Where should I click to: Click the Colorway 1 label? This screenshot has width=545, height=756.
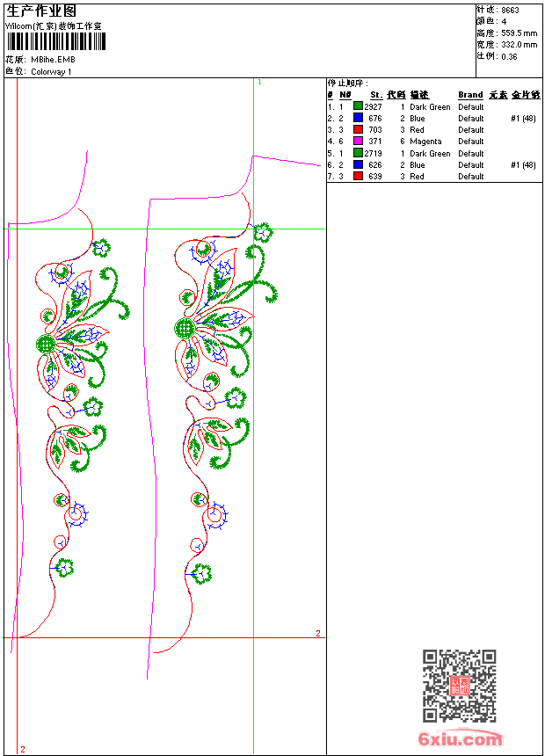51,71
